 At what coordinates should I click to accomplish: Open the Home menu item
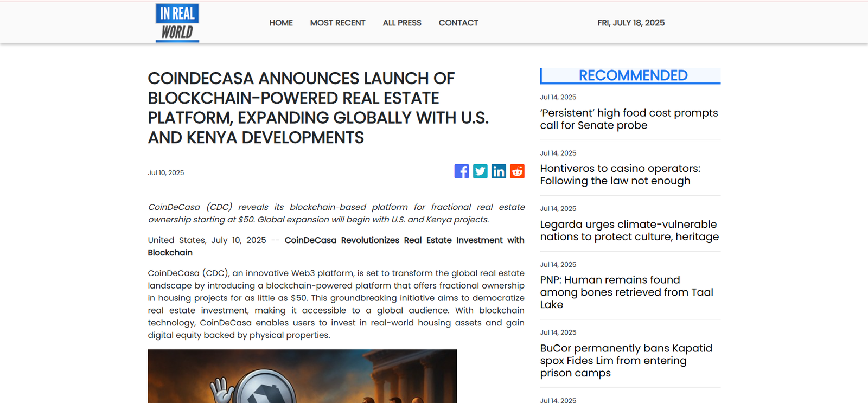(280, 23)
